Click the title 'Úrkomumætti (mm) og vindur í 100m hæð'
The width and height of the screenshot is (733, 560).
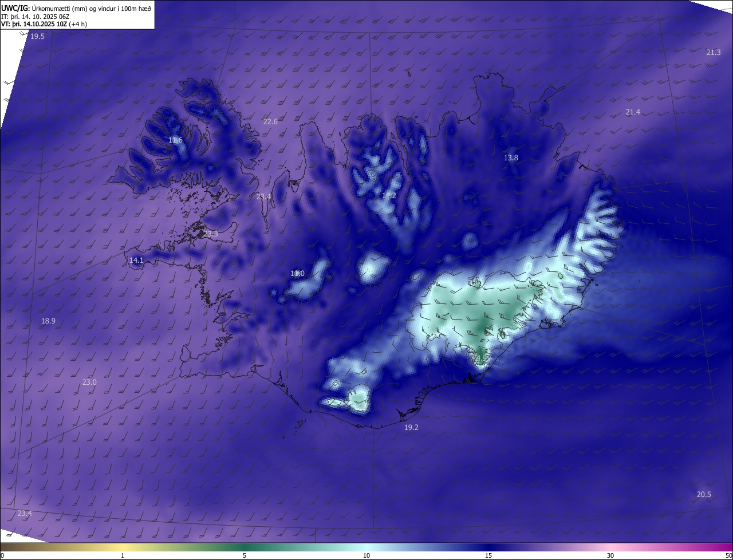tap(90, 7)
